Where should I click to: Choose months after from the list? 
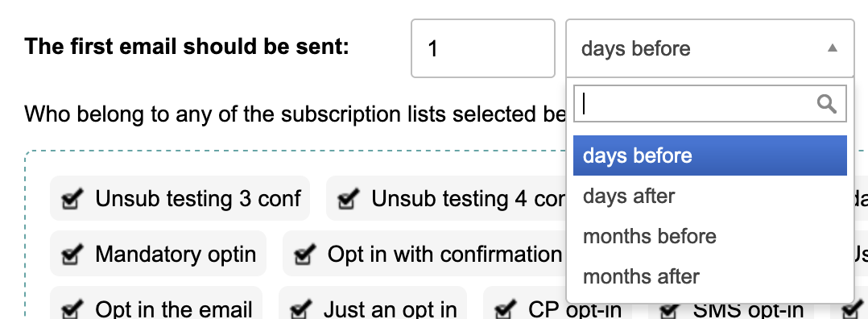tap(709, 276)
